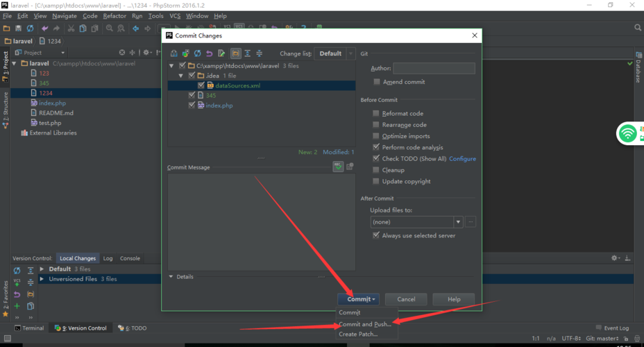Click Back navigation arrow in main toolbar

pos(135,28)
